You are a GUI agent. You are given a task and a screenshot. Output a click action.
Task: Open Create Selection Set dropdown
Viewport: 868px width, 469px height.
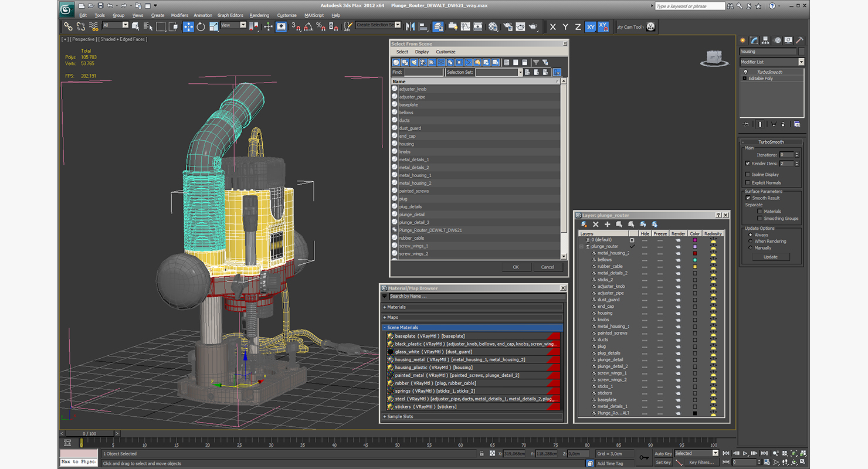378,25
